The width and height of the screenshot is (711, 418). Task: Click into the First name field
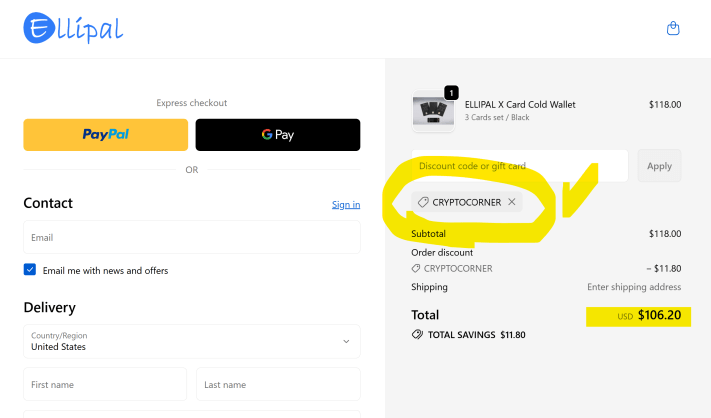pyautogui.click(x=105, y=384)
